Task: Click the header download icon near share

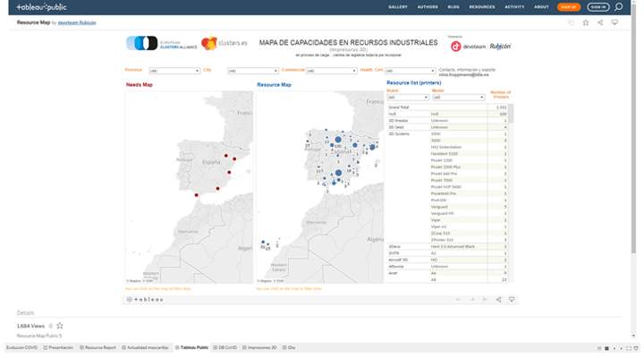Action: [x=614, y=22]
